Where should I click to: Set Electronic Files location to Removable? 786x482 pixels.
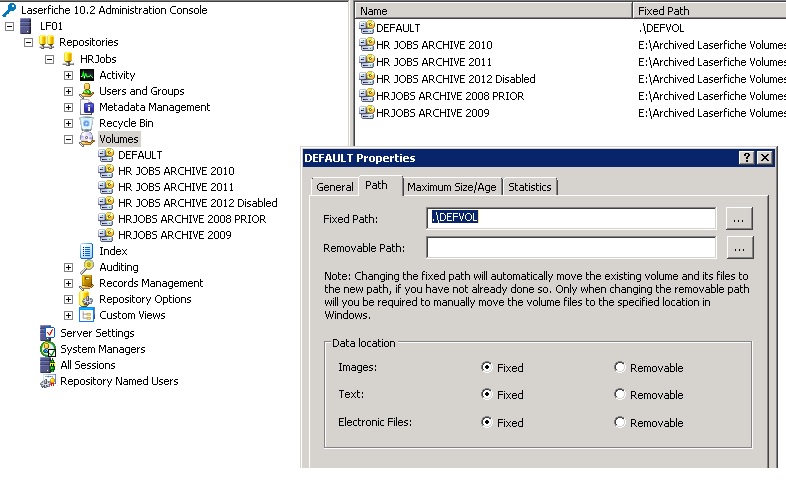[620, 422]
